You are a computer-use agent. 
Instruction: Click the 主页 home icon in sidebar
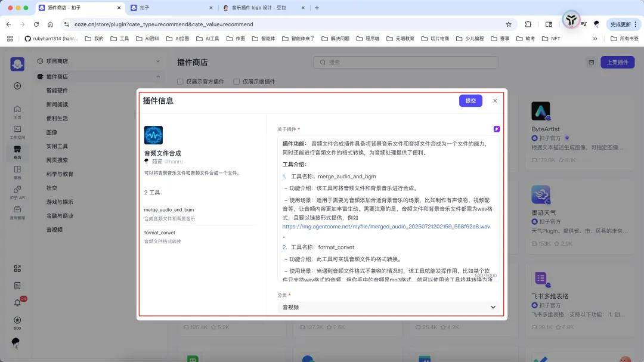pyautogui.click(x=17, y=111)
